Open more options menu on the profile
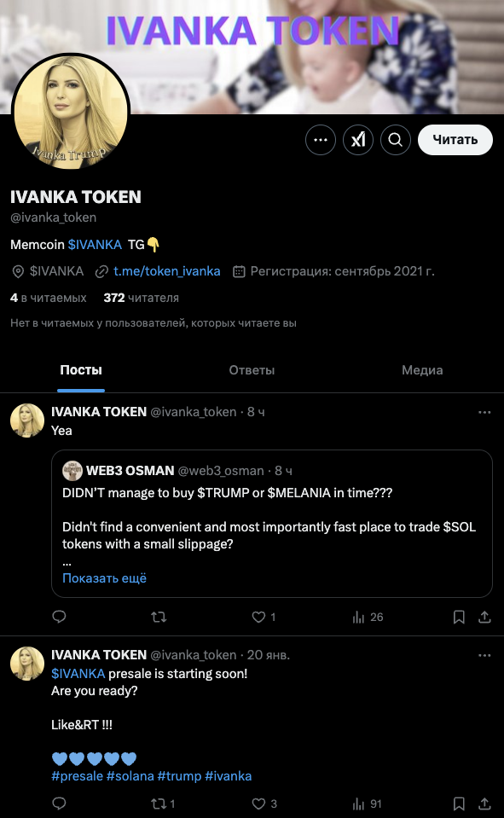The height and width of the screenshot is (818, 504). pyautogui.click(x=320, y=139)
